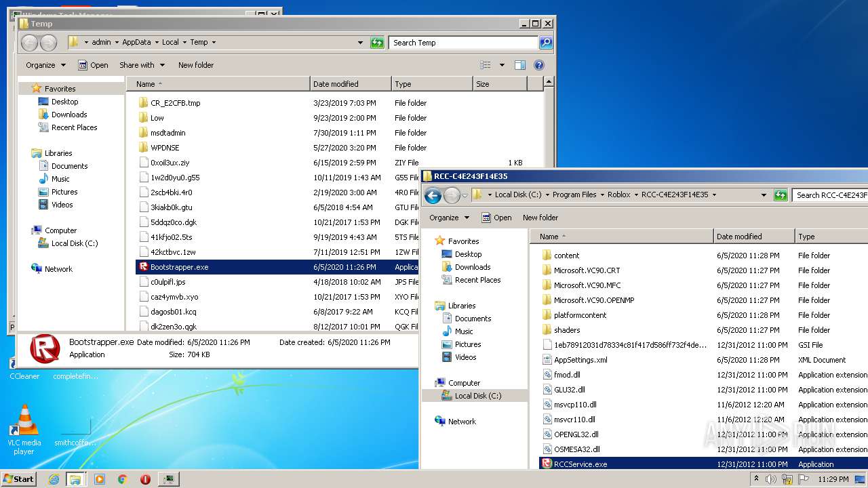Open the view options dropdown arrow in the Temp toolbar
The width and height of the screenshot is (868, 488).
pos(502,65)
